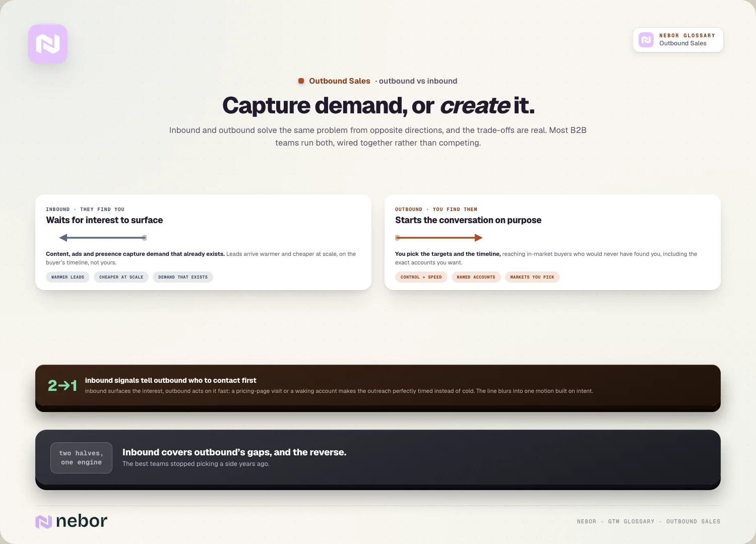Click 'Waits for interest to surface' title

pos(104,220)
